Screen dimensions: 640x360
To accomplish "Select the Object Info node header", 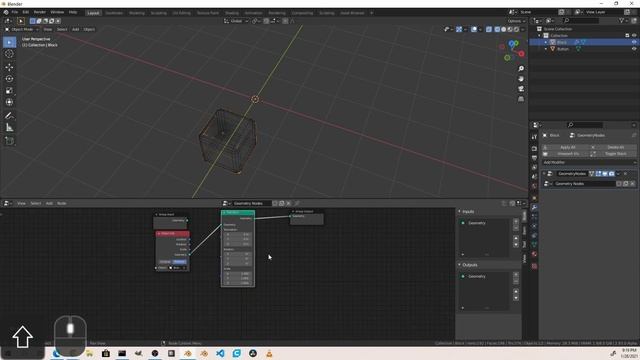I will pos(173,233).
